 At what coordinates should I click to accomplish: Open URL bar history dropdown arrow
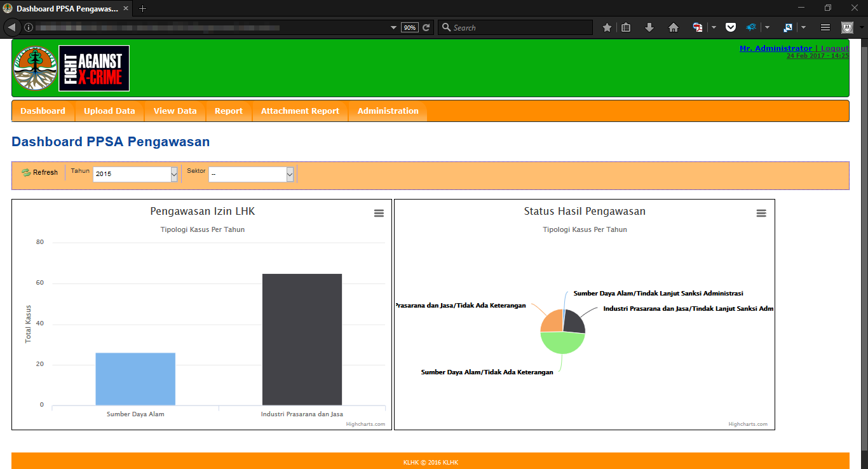pyautogui.click(x=393, y=27)
